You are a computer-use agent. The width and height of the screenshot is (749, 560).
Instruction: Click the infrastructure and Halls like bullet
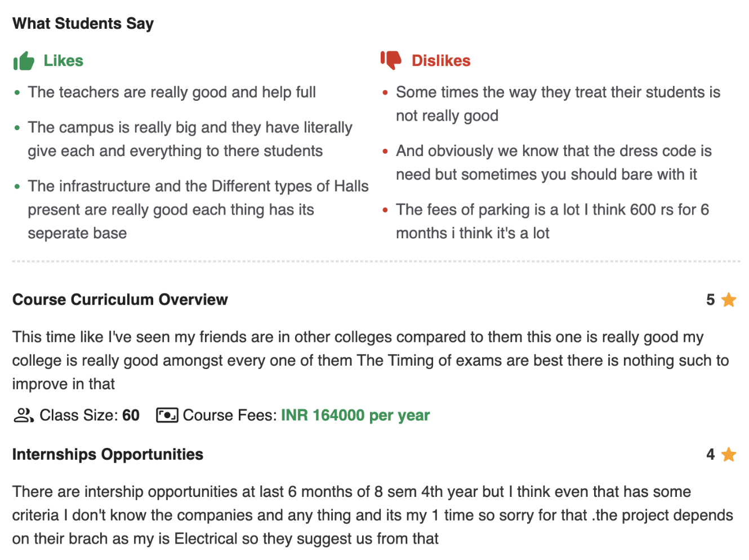[x=198, y=210]
